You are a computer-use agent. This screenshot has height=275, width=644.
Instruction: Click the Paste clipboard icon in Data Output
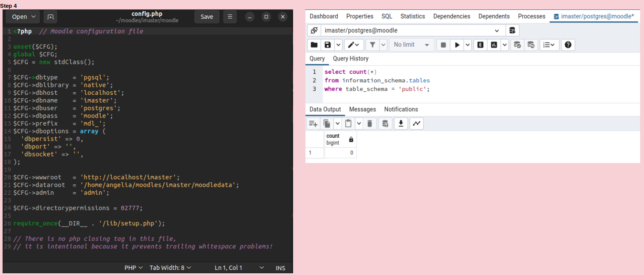coord(348,124)
